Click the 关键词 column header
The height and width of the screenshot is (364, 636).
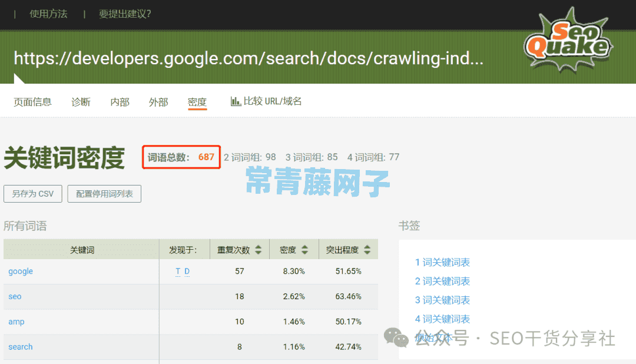click(x=81, y=249)
